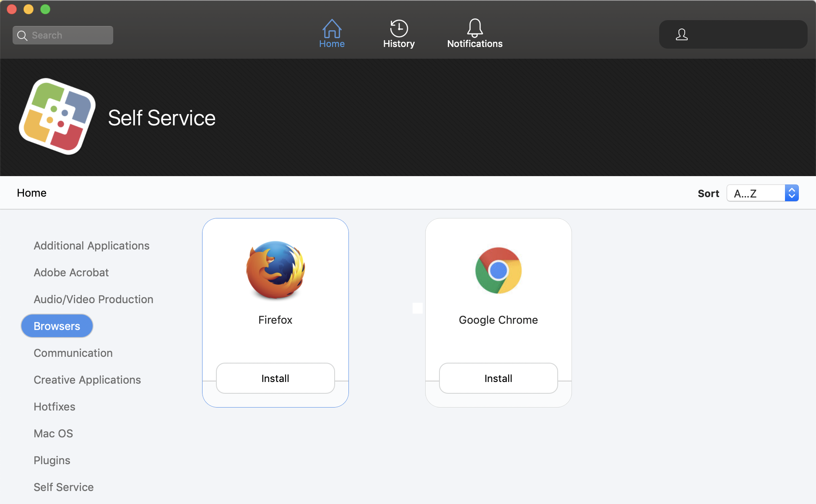Click inside the Search field
This screenshot has height=504, width=816.
click(x=63, y=35)
